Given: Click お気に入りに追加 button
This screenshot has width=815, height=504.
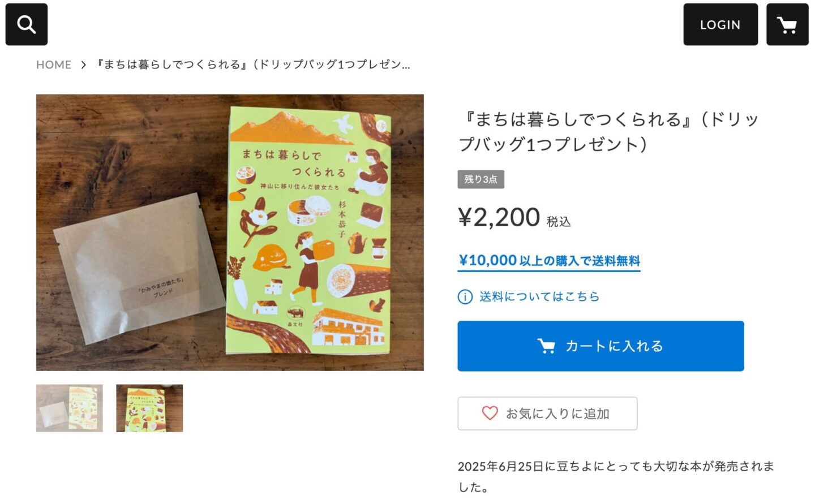Looking at the screenshot, I should click(x=547, y=413).
